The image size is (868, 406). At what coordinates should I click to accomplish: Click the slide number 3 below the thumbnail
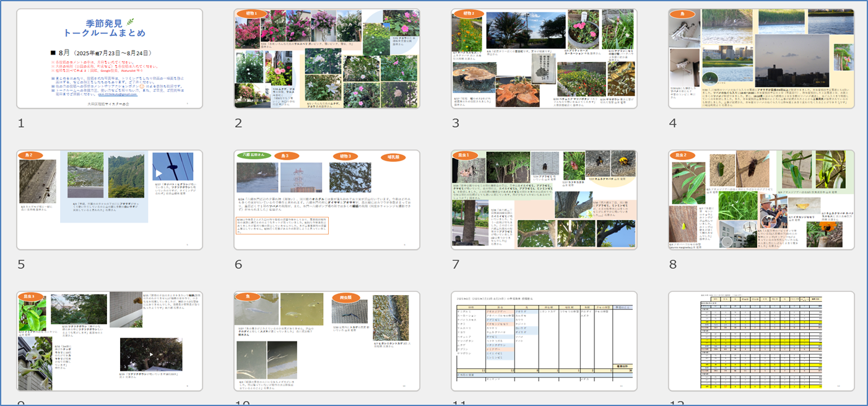coord(456,123)
